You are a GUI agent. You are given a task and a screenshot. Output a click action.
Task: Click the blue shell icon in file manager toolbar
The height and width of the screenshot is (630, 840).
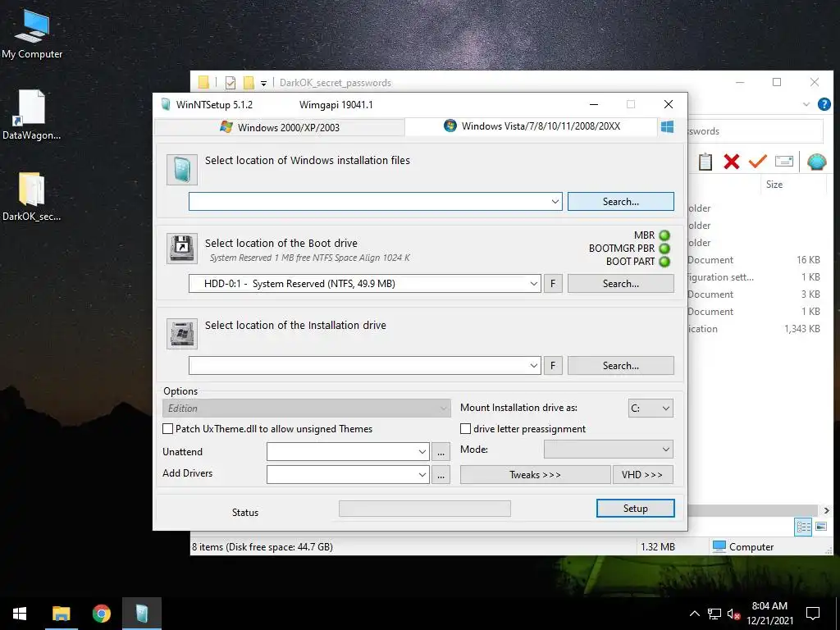pyautogui.click(x=817, y=162)
